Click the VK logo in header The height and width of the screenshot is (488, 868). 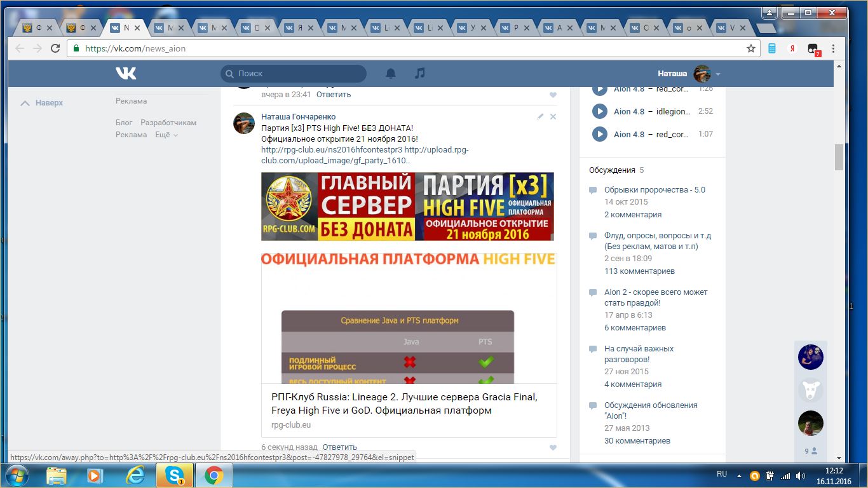point(126,74)
